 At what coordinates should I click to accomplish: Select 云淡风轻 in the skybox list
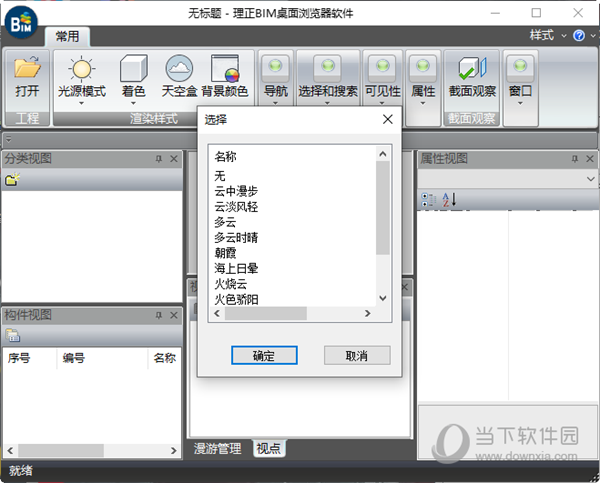tap(236, 207)
